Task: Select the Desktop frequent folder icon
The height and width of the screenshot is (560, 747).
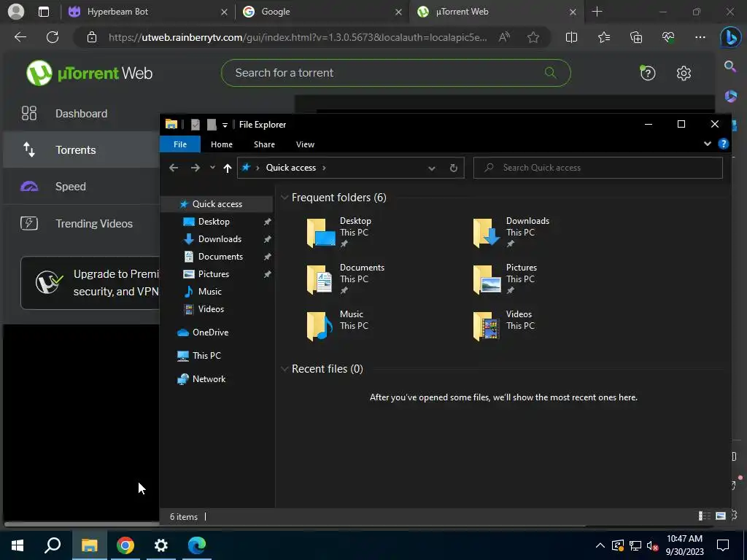Action: 321,233
